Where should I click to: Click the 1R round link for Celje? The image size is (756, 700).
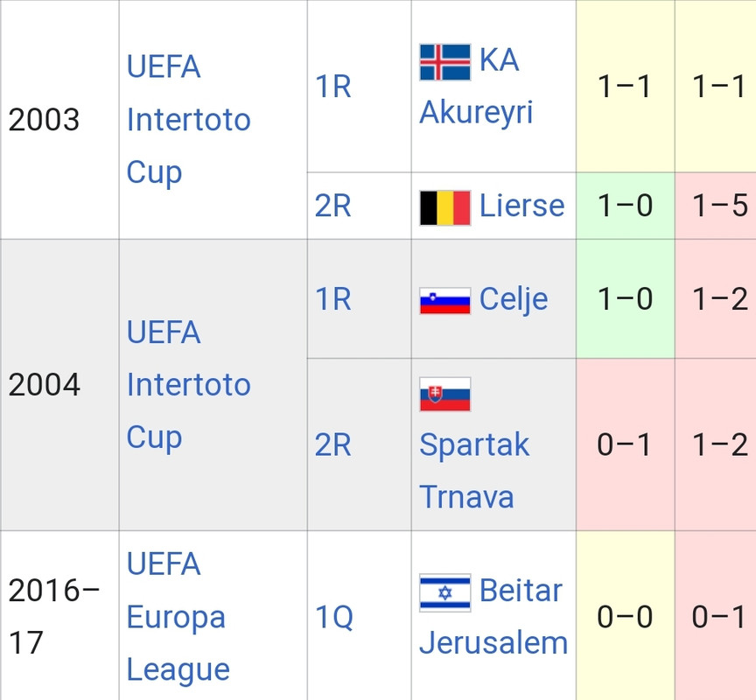(x=332, y=299)
